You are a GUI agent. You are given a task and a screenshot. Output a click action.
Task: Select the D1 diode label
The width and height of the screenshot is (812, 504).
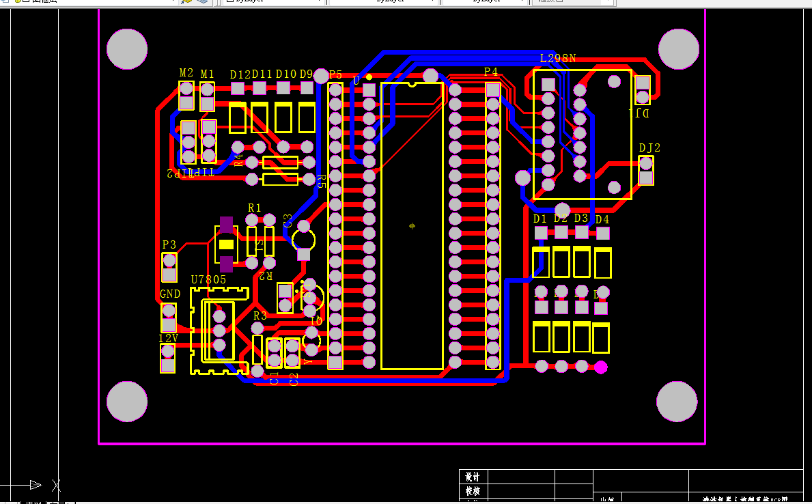(x=540, y=219)
